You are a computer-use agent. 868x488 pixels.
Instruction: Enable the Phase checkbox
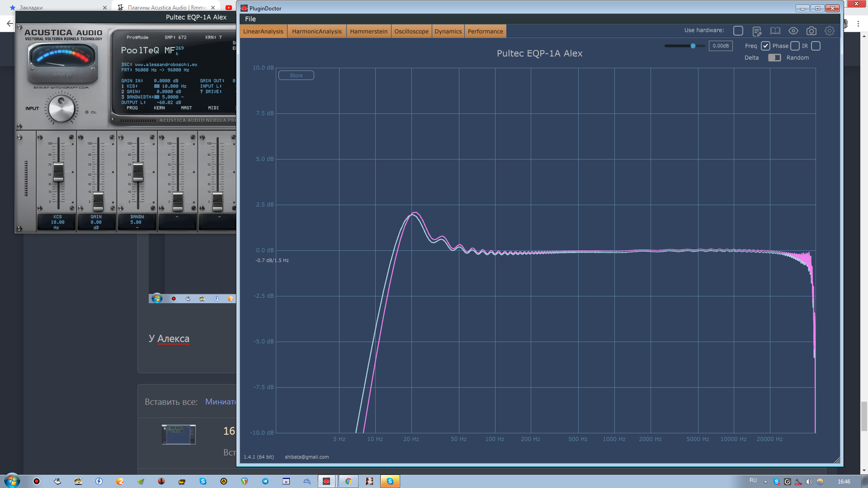tap(795, 46)
